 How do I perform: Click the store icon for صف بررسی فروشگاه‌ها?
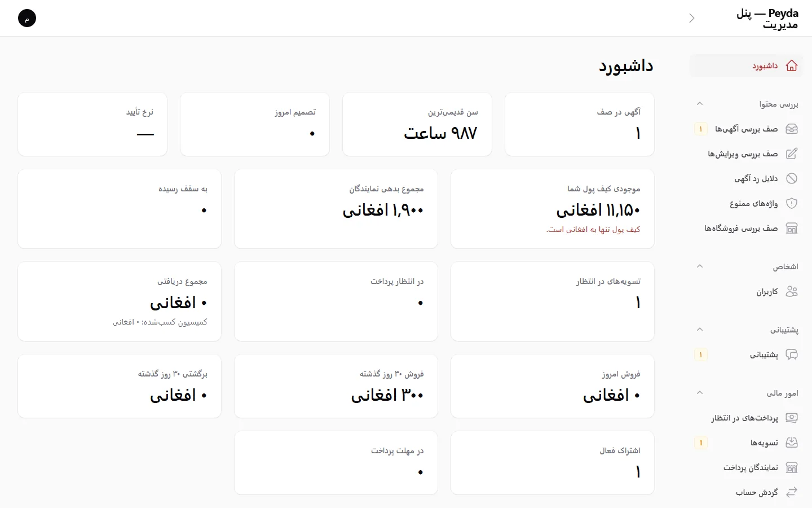coord(792,229)
